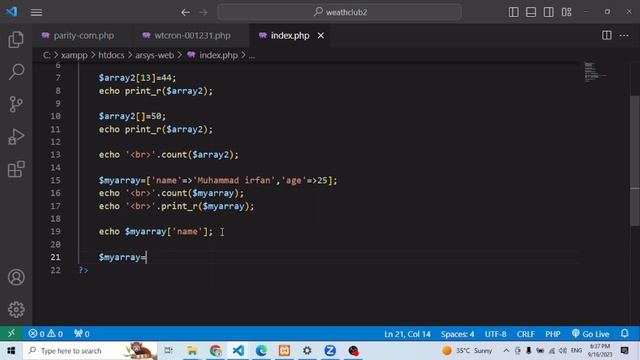Screen dimensions: 640x360
Task: Change the UTF-8 encoding status entry
Action: [x=495, y=333]
